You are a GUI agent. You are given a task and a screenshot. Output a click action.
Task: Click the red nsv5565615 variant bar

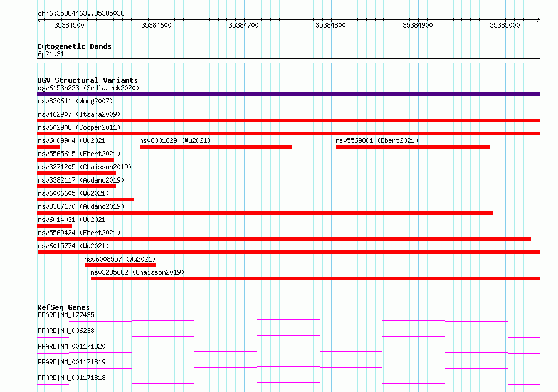click(75, 160)
